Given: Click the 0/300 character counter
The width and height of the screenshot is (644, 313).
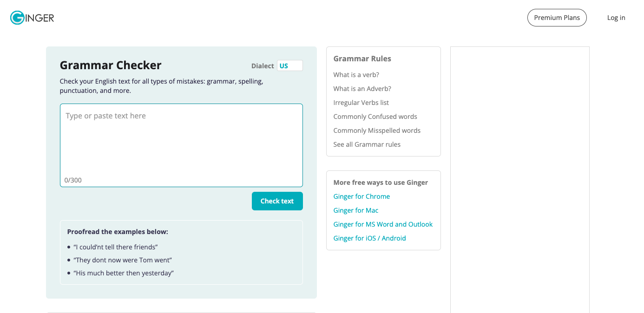Looking at the screenshot, I should click(73, 180).
